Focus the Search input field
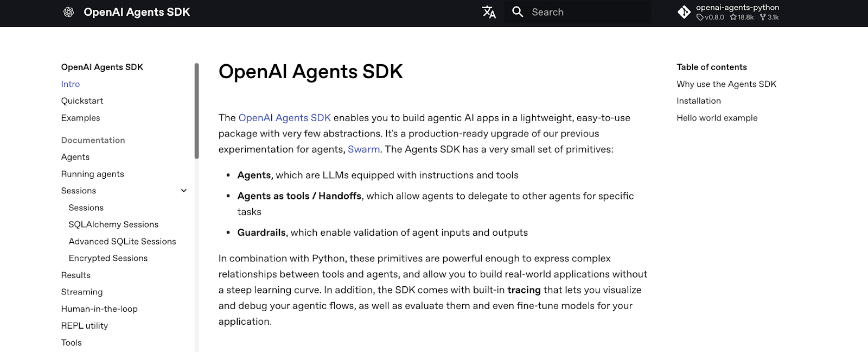Viewport: 868px width, 352px height. pyautogui.click(x=578, y=12)
